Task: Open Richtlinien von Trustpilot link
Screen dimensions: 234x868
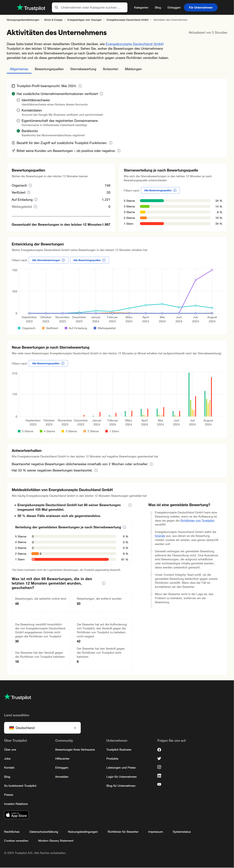Action: pyautogui.click(x=197, y=521)
